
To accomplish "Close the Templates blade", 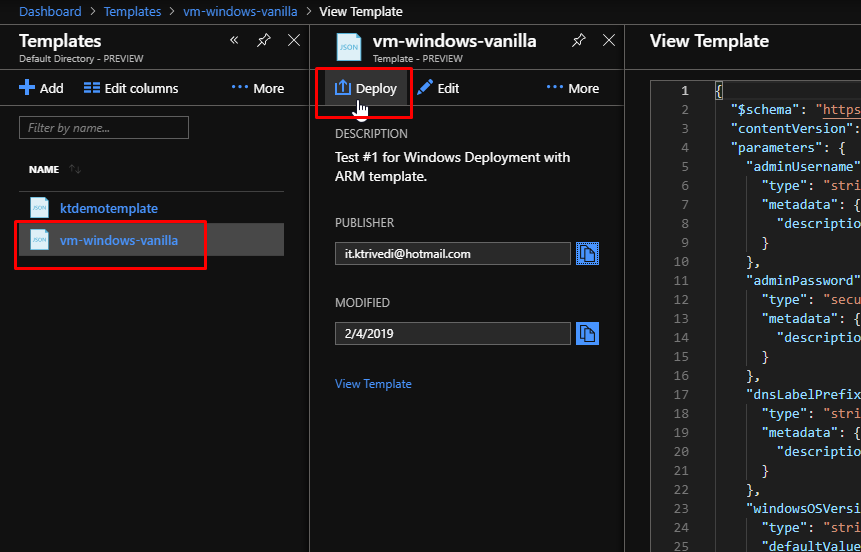I will (294, 40).
